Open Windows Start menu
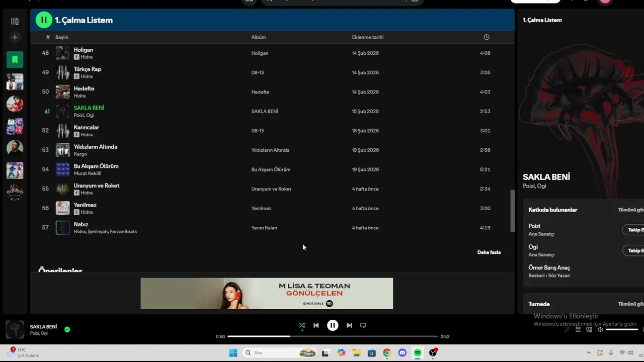 pyautogui.click(x=233, y=353)
